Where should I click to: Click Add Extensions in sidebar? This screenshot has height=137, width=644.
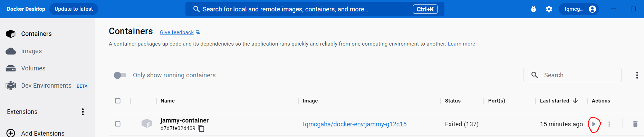point(43,133)
